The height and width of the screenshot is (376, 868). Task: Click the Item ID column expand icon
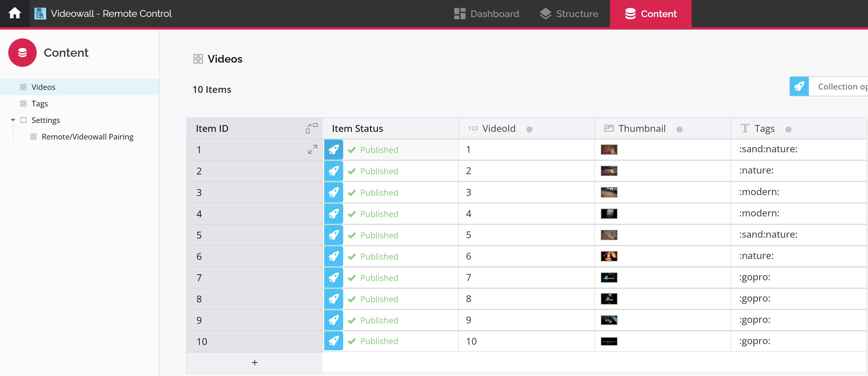coord(312,128)
